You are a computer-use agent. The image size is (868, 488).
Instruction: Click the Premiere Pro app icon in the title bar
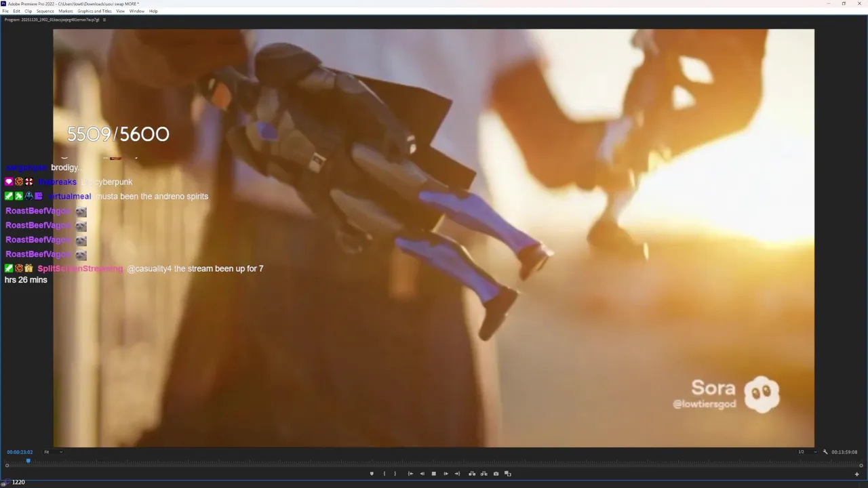4,3
